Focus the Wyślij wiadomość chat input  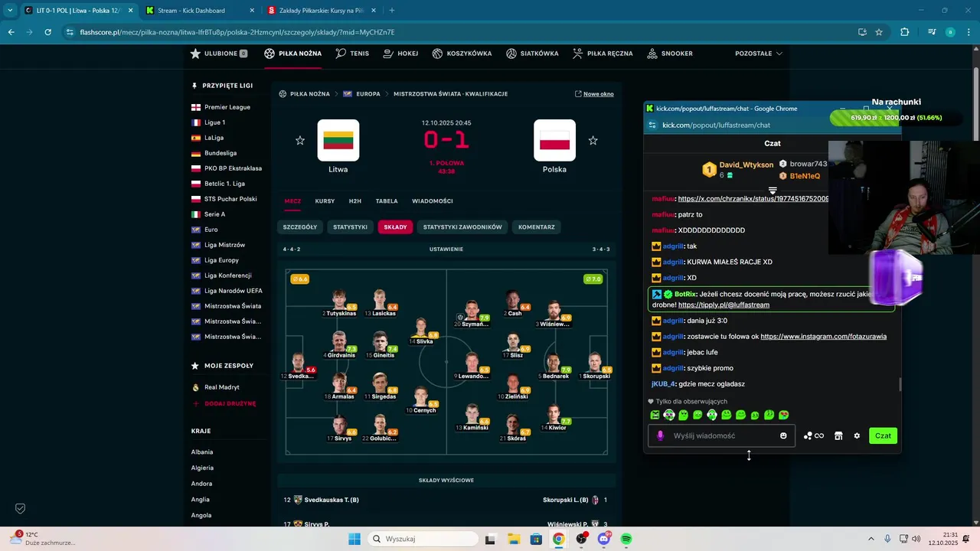pos(720,435)
